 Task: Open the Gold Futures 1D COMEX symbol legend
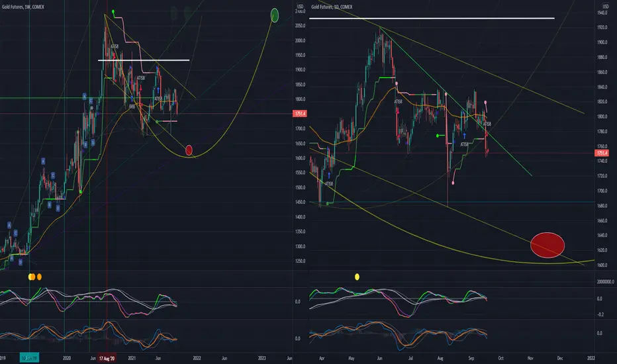[x=332, y=7]
